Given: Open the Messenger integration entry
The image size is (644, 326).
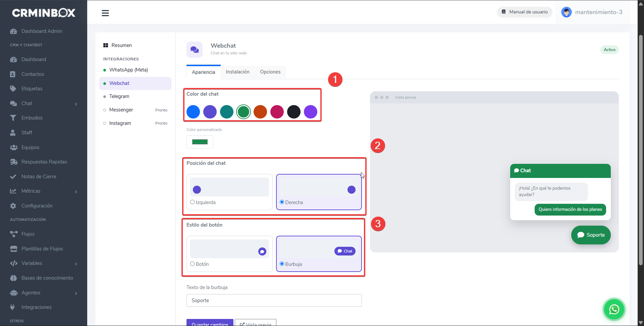Looking at the screenshot, I should [x=135, y=110].
